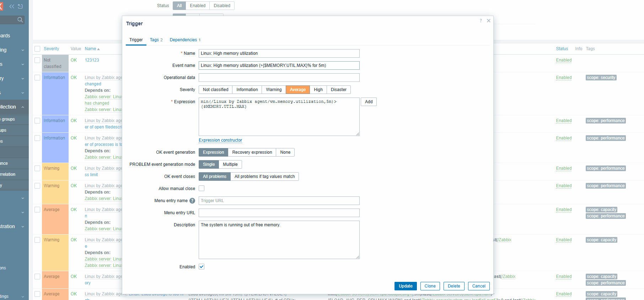The height and width of the screenshot is (300, 644).
Task: Choose 'All problems if tag values match'
Action: [265, 177]
